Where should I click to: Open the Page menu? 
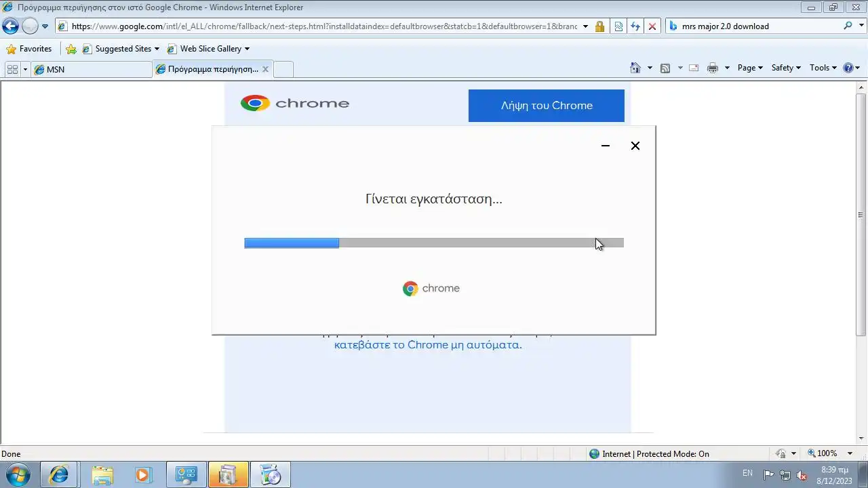click(x=750, y=68)
